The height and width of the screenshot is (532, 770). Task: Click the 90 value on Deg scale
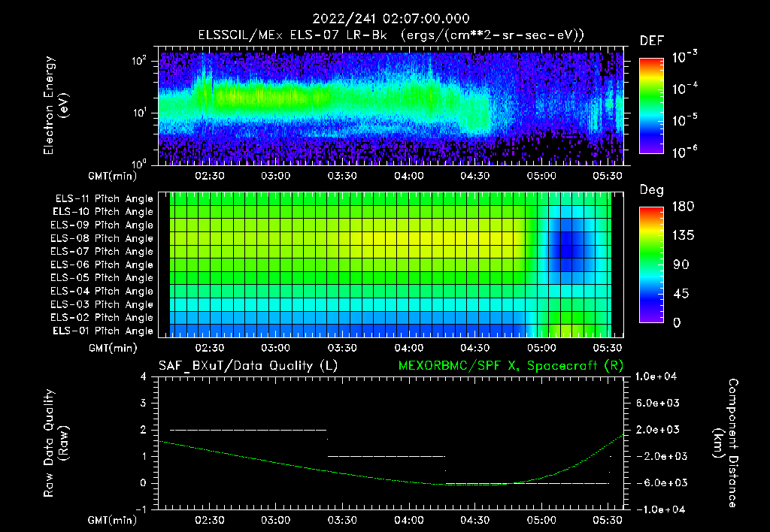pyautogui.click(x=680, y=264)
